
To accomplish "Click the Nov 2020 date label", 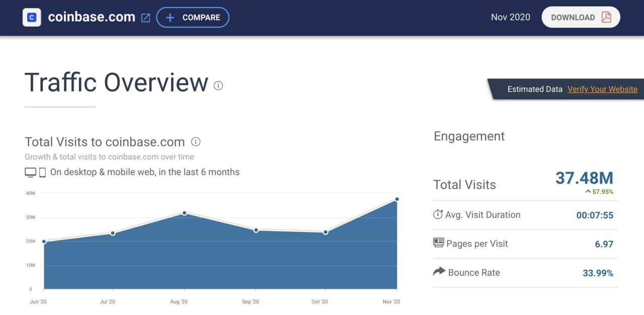I will click(511, 17).
